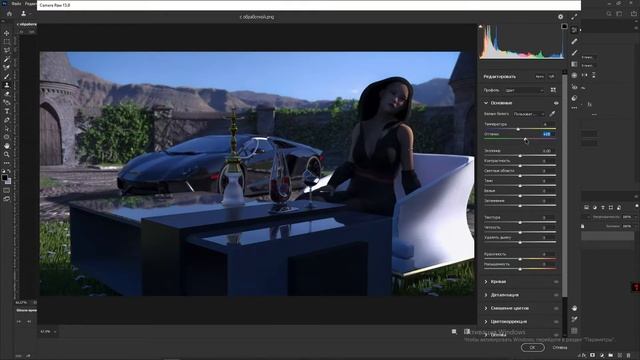Select the Adjustment Brush in Camera Raw

[x=574, y=53]
